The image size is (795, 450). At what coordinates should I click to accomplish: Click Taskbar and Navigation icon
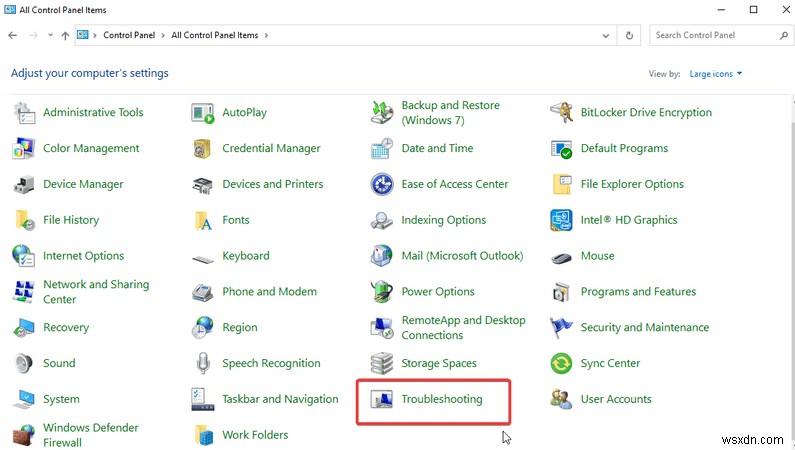click(x=203, y=399)
